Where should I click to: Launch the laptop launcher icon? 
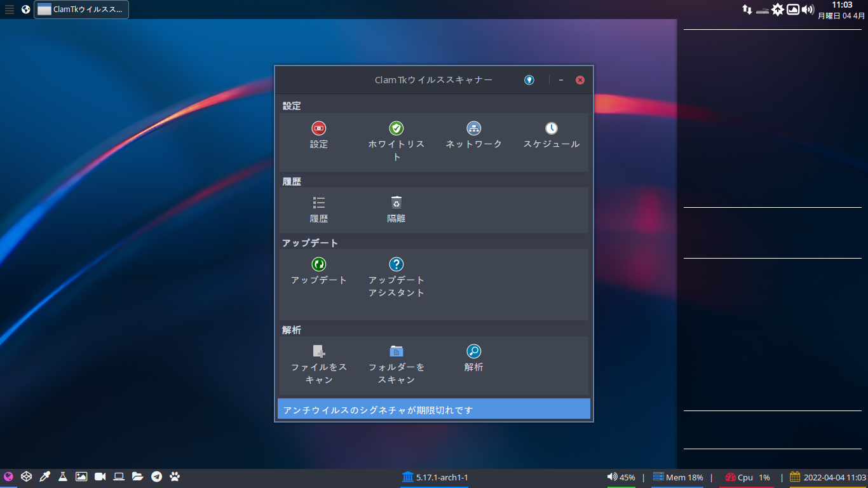point(119,477)
